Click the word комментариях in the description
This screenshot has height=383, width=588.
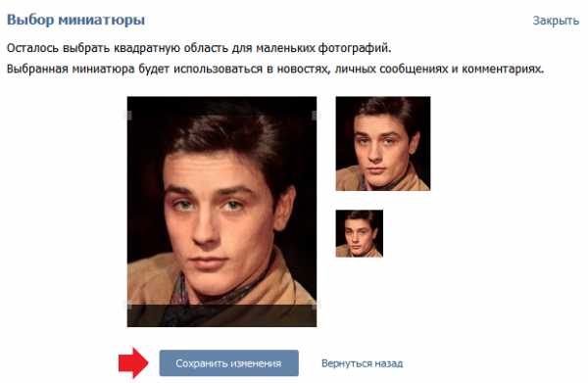pyautogui.click(x=503, y=70)
